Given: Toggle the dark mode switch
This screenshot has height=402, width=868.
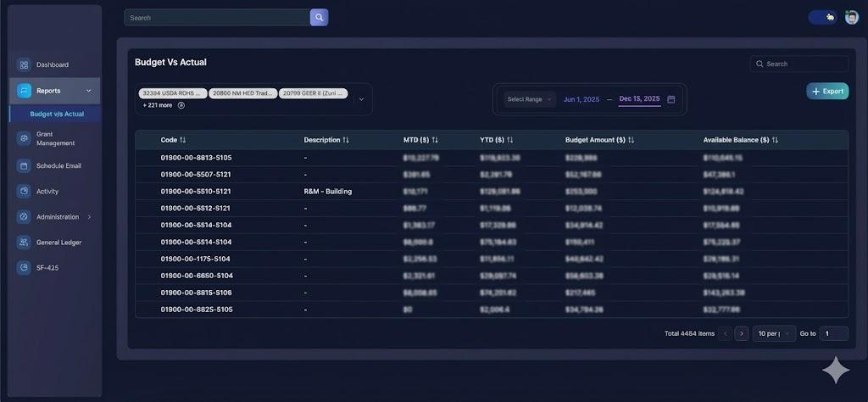Looking at the screenshot, I should tap(822, 17).
